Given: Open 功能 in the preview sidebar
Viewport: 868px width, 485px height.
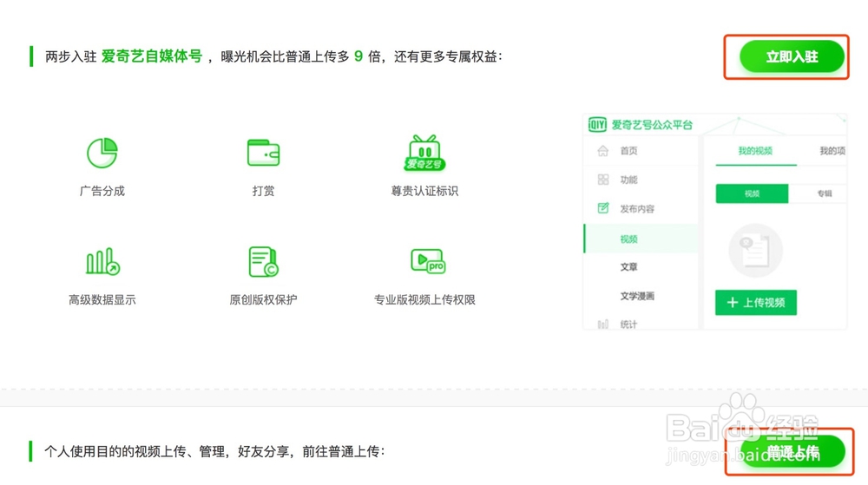Looking at the screenshot, I should pyautogui.click(x=628, y=180).
